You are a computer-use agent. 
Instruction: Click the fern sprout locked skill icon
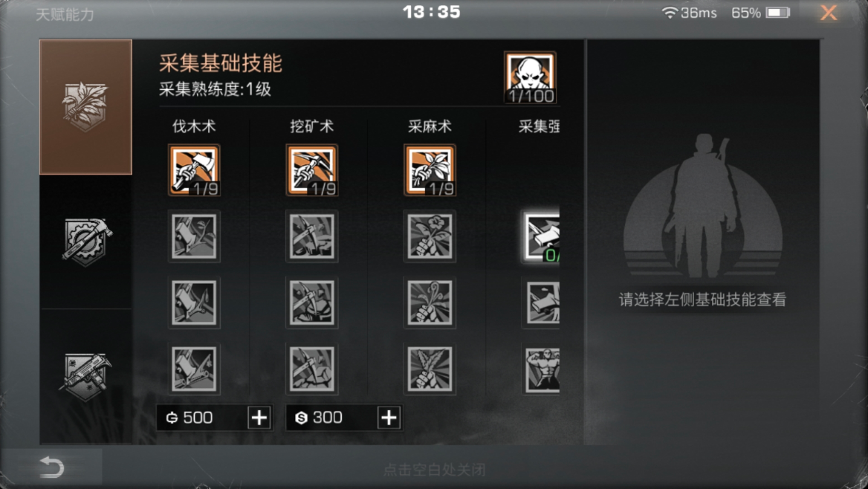click(x=430, y=303)
